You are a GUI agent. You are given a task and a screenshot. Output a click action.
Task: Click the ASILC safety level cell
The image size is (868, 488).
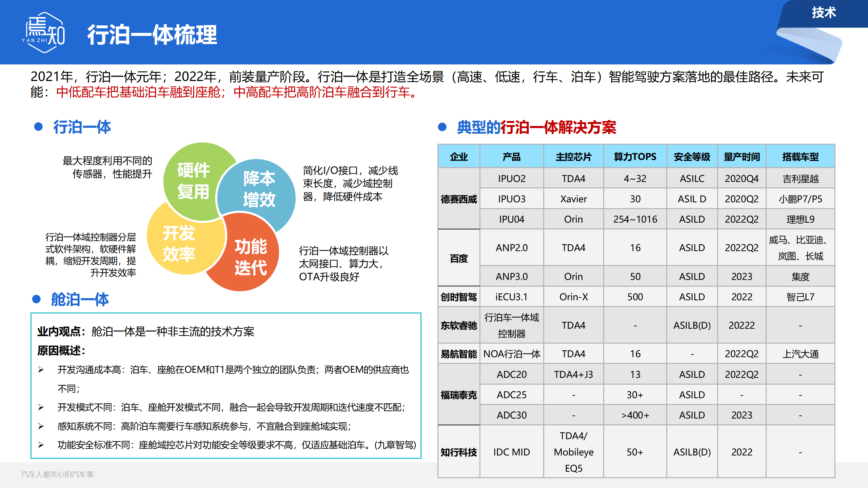(x=692, y=179)
